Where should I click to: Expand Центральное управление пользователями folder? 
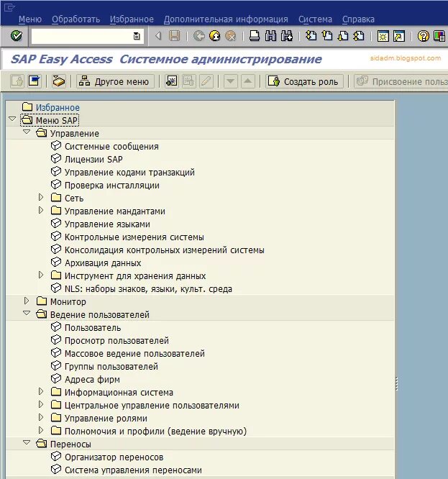(x=41, y=404)
